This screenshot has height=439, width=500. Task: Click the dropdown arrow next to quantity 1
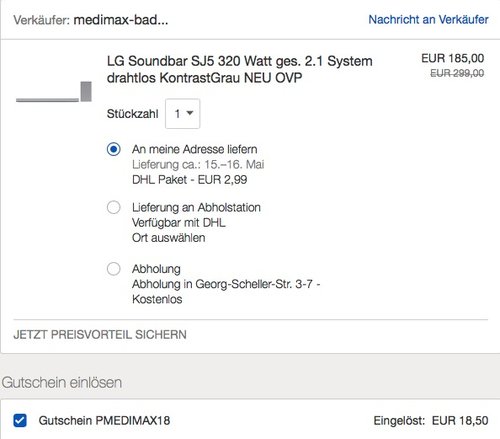pyautogui.click(x=190, y=113)
